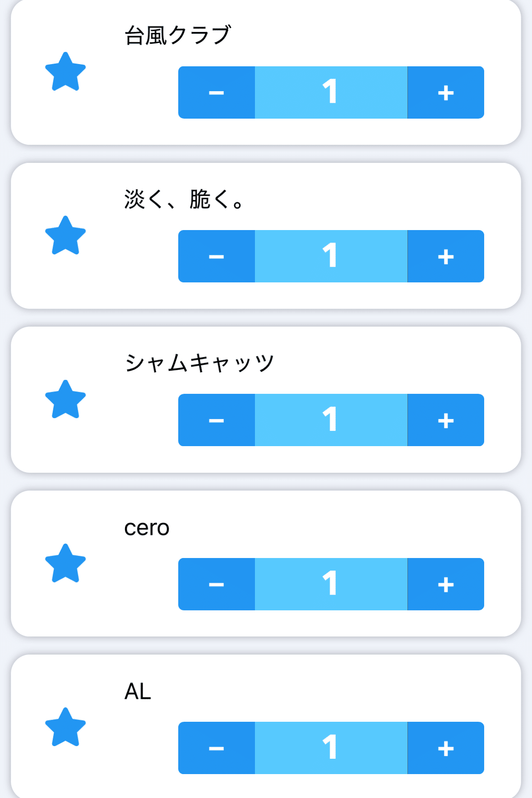
Task: Select the 台風クラブ artist name
Action: point(178,35)
